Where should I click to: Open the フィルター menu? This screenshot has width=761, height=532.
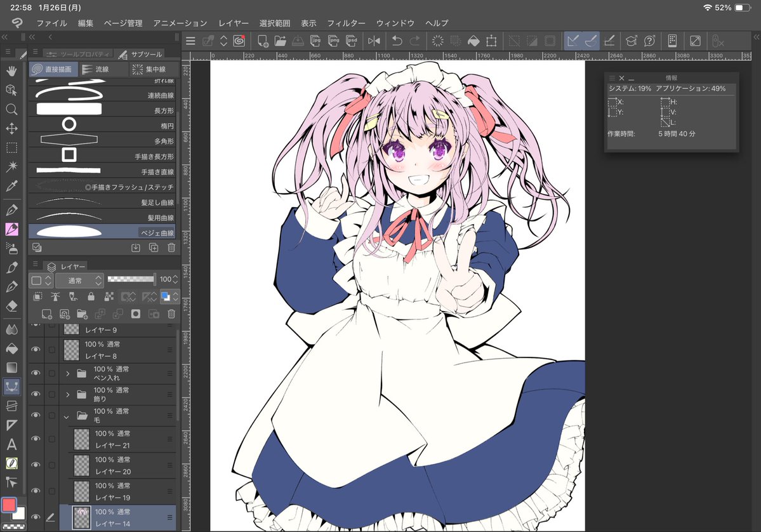coord(346,23)
